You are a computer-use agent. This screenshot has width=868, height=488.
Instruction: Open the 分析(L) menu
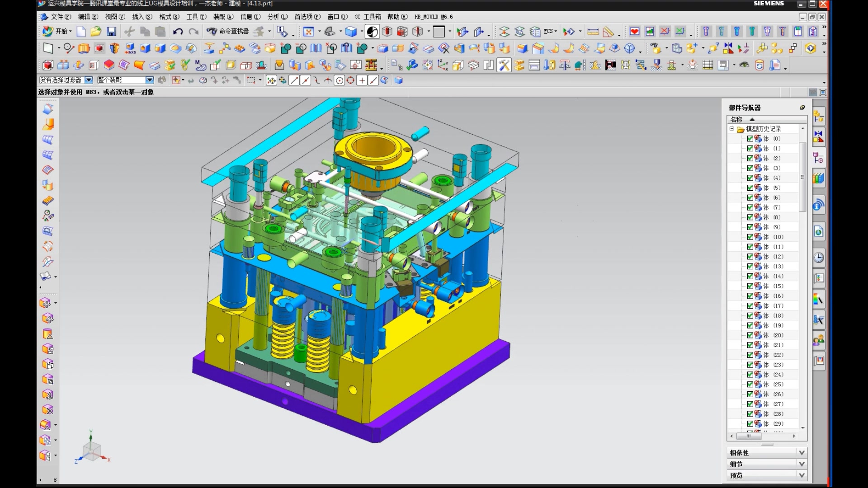(x=277, y=17)
